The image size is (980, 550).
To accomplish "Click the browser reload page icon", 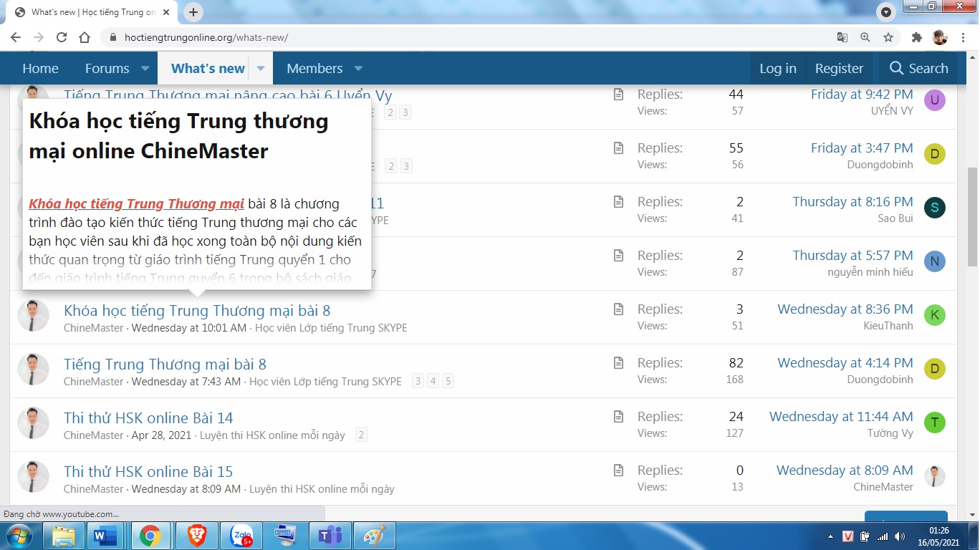I will (62, 37).
